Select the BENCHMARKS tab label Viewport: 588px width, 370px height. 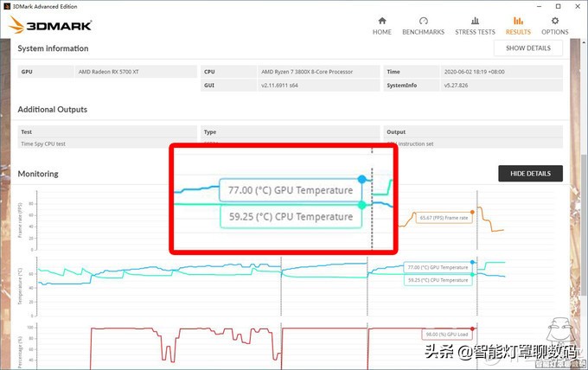point(424,32)
